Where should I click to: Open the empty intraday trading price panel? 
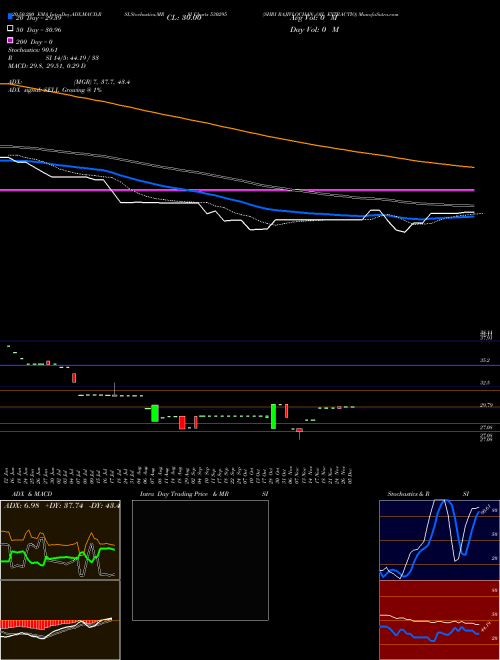click(200, 560)
